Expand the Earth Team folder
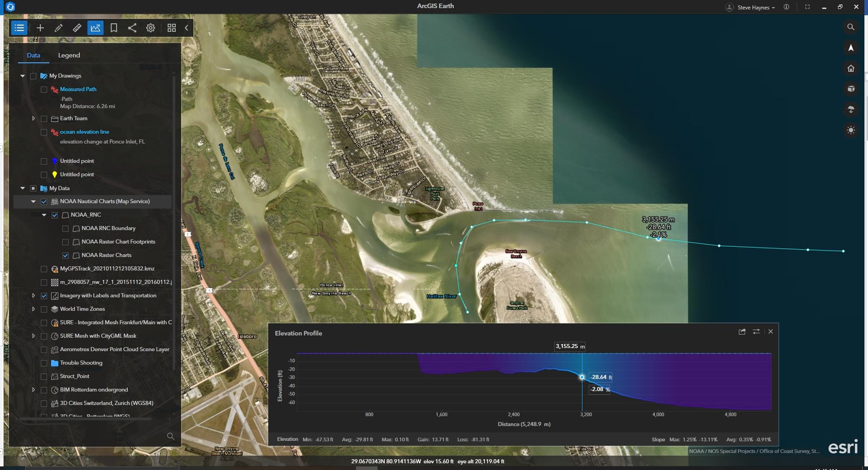This screenshot has width=868, height=470. click(x=33, y=118)
